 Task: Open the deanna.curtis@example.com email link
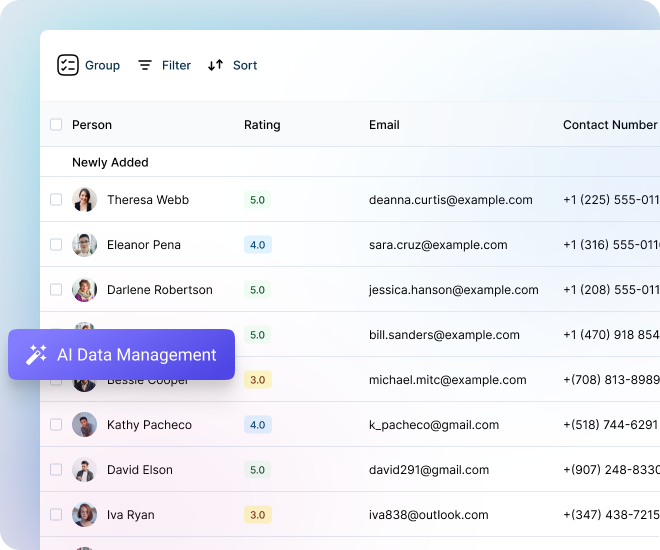[x=450, y=200]
